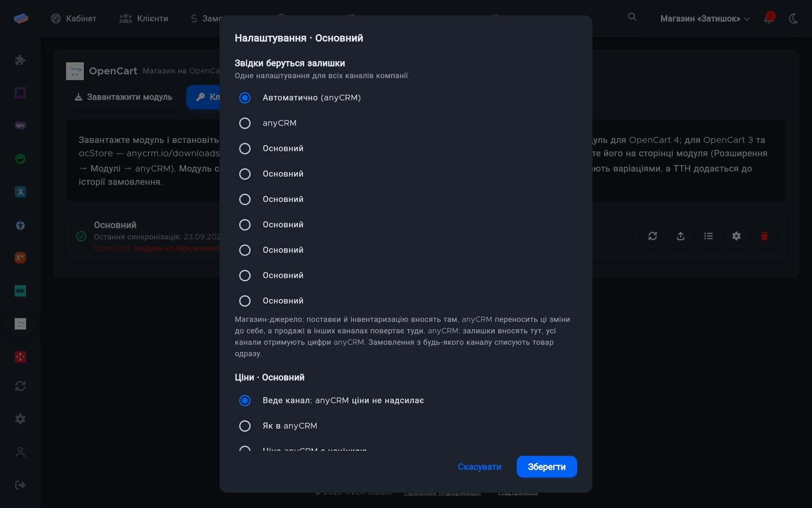Click the red trash icon in Основний row
This screenshot has height=508, width=812.
tap(764, 236)
